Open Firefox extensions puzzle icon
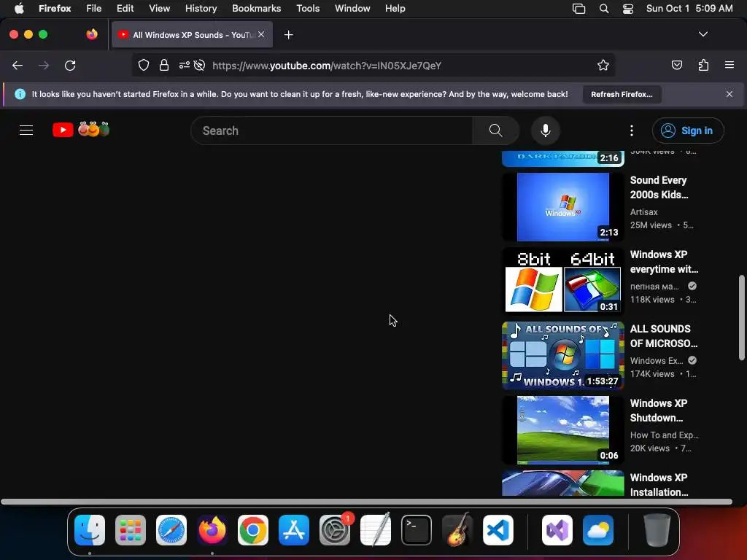 [x=703, y=65]
